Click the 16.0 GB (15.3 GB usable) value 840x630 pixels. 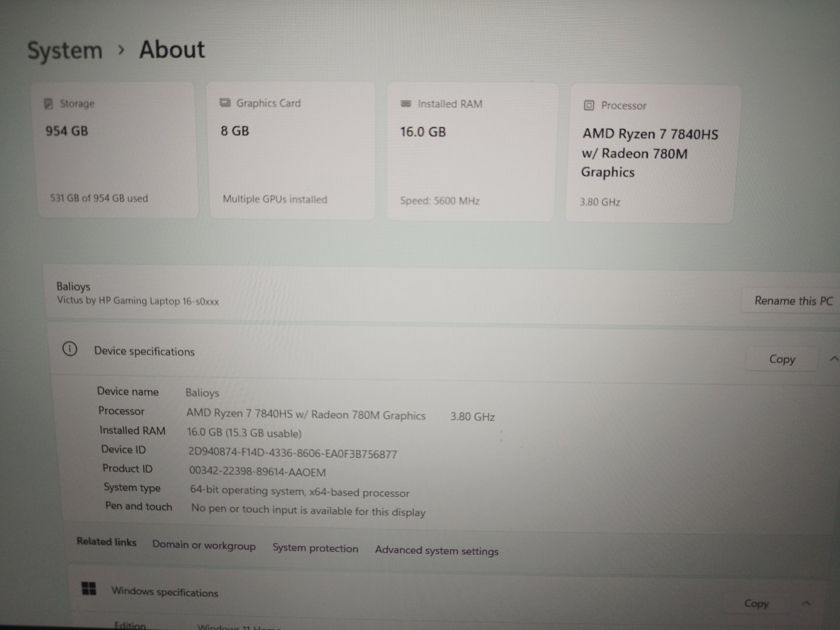pyautogui.click(x=244, y=433)
